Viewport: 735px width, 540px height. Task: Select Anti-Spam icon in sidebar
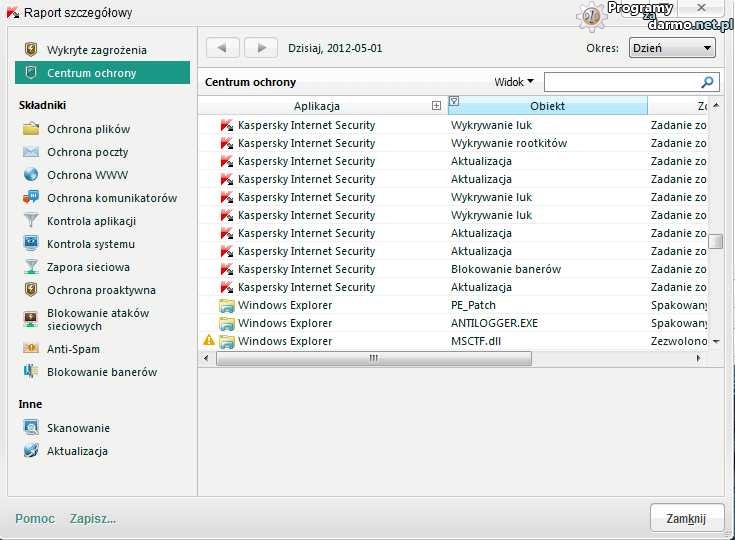[x=30, y=349]
